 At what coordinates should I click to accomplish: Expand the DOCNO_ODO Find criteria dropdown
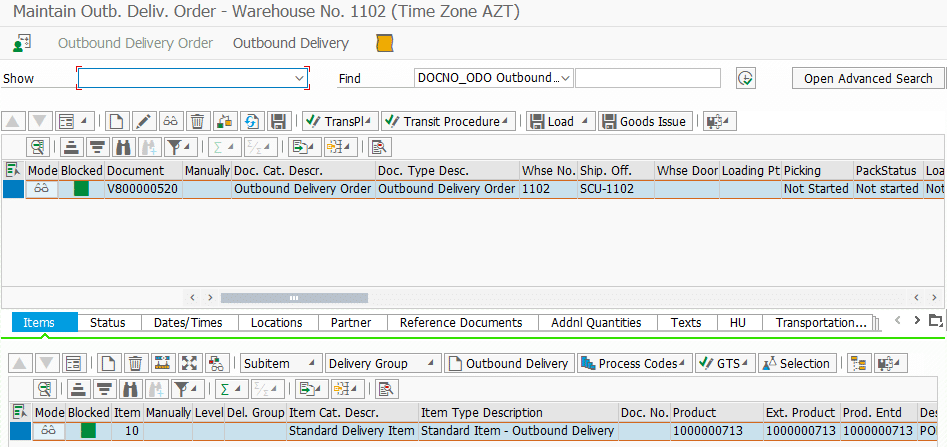click(566, 78)
